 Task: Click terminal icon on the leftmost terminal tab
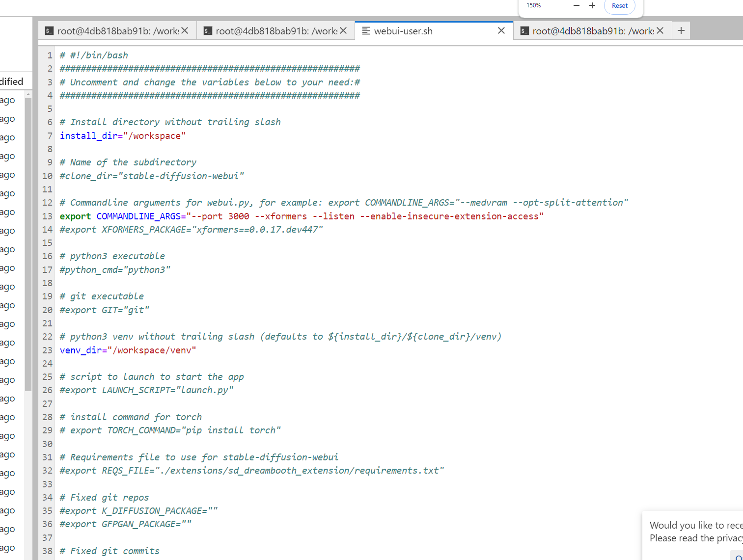[x=49, y=31]
